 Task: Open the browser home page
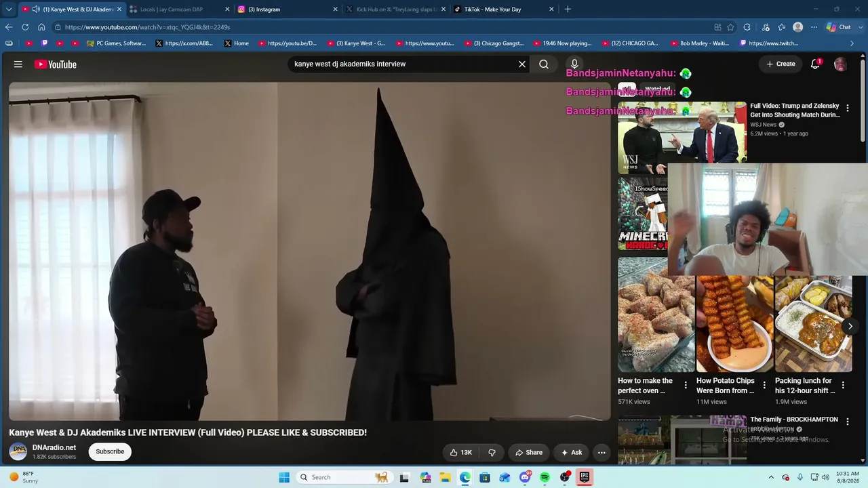(x=41, y=27)
